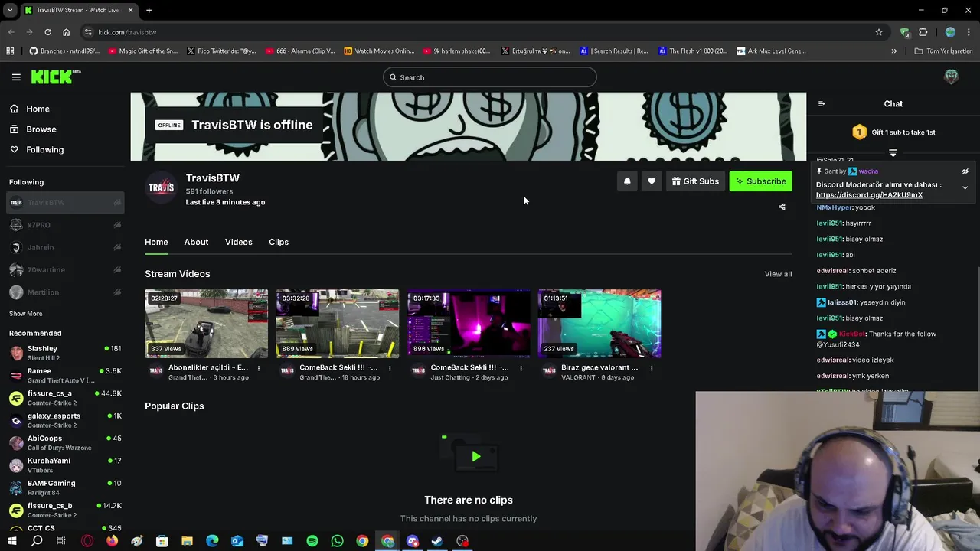Open the discord.gg link in pinned message
This screenshot has height=551, width=980.
[869, 195]
